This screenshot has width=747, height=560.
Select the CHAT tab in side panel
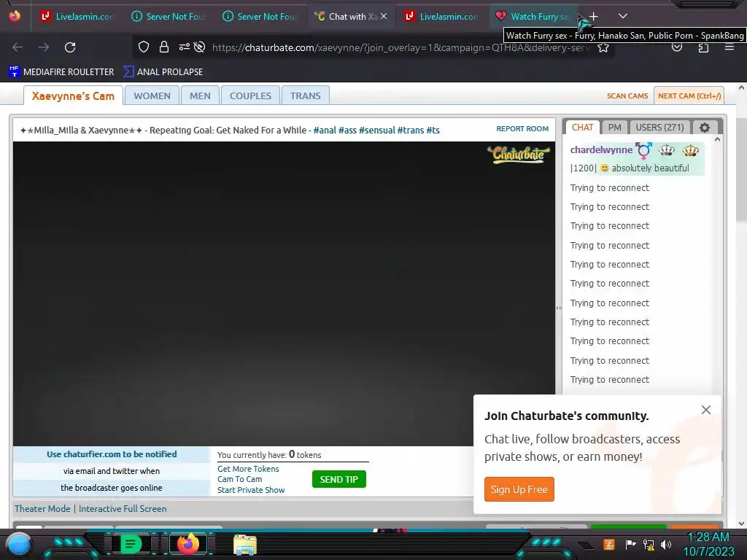point(582,127)
